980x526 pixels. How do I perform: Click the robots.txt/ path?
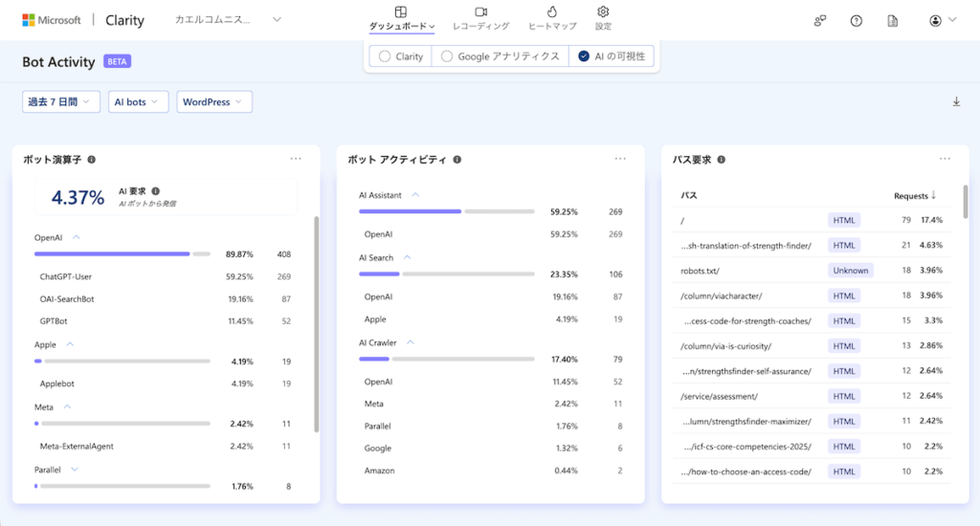700,271
